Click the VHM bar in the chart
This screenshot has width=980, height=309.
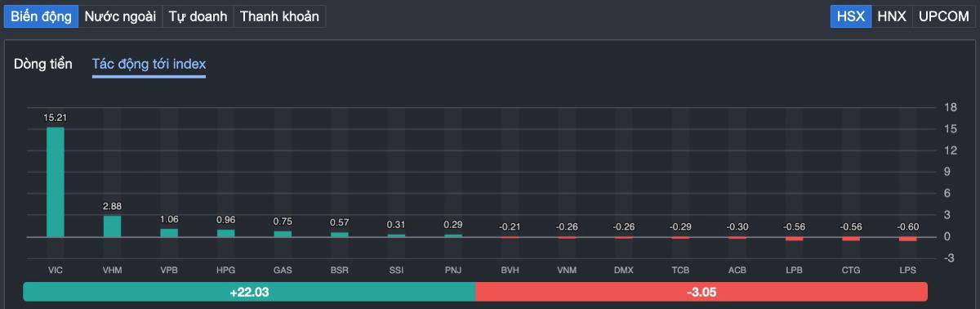112,226
